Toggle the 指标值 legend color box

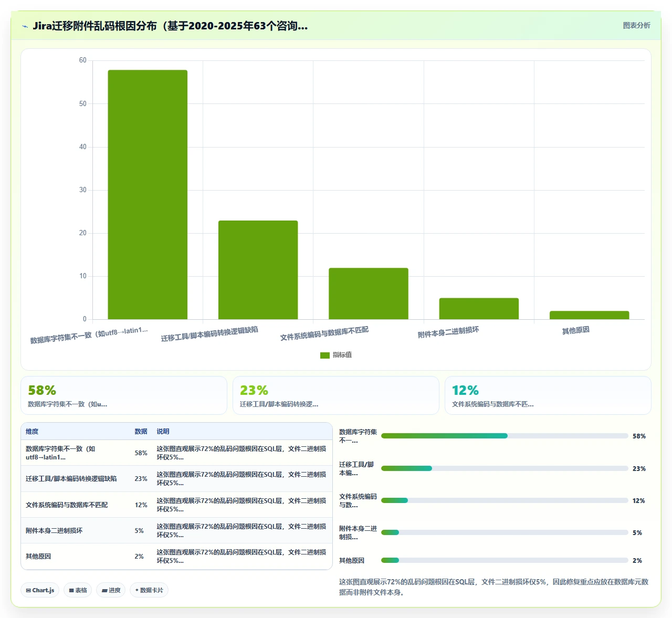coord(325,355)
